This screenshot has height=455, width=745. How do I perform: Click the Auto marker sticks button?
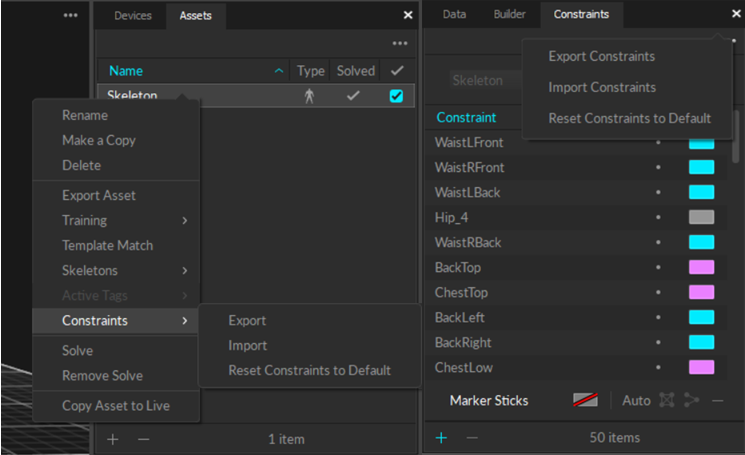636,400
